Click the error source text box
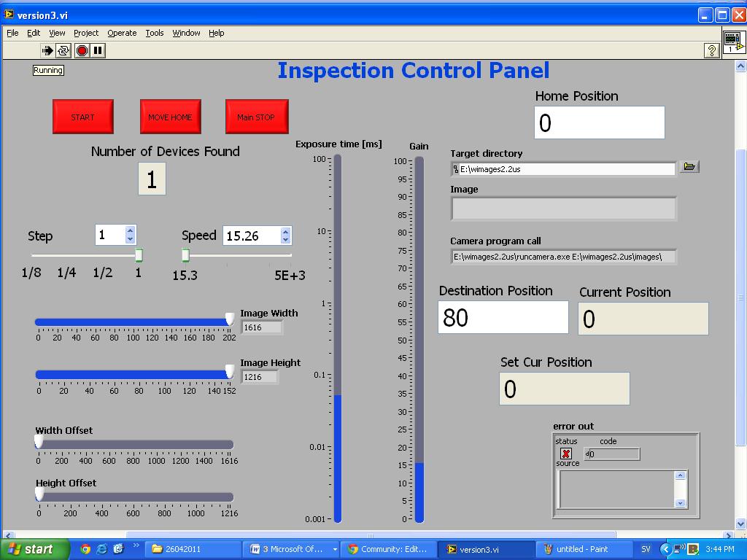Viewport: 747px width, 560px height. coord(617,489)
